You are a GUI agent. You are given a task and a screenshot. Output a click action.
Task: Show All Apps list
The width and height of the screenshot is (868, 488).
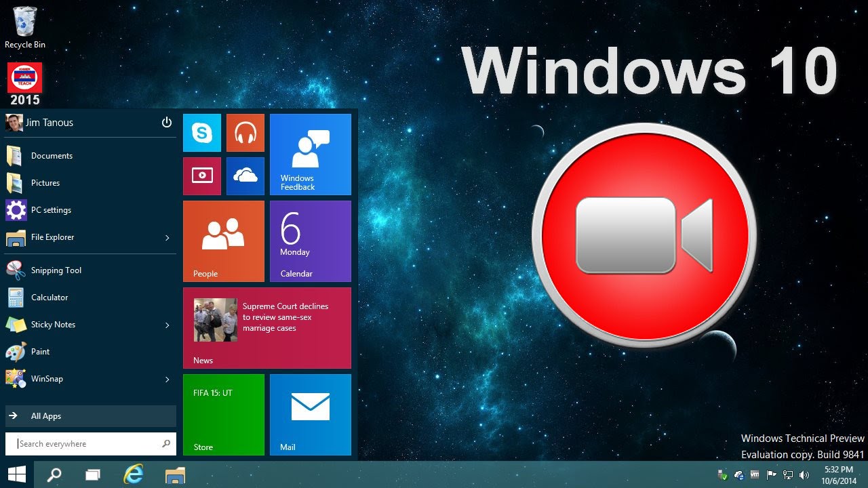click(x=91, y=416)
